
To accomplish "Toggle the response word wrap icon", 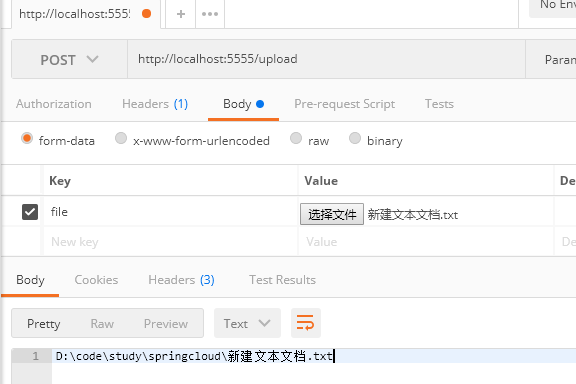I will click(x=306, y=323).
